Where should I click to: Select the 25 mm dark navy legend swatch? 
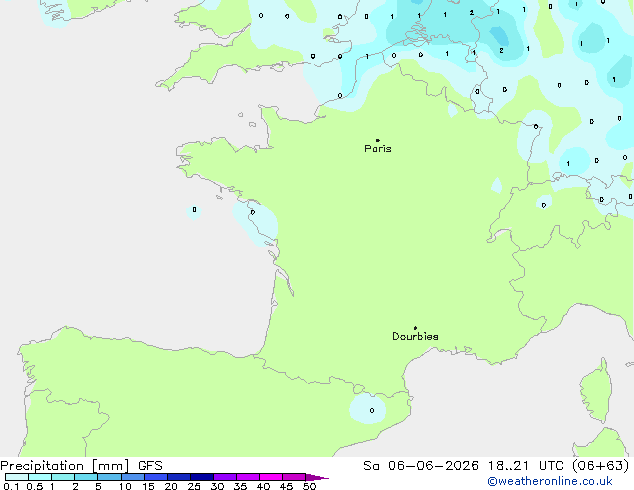(x=201, y=477)
